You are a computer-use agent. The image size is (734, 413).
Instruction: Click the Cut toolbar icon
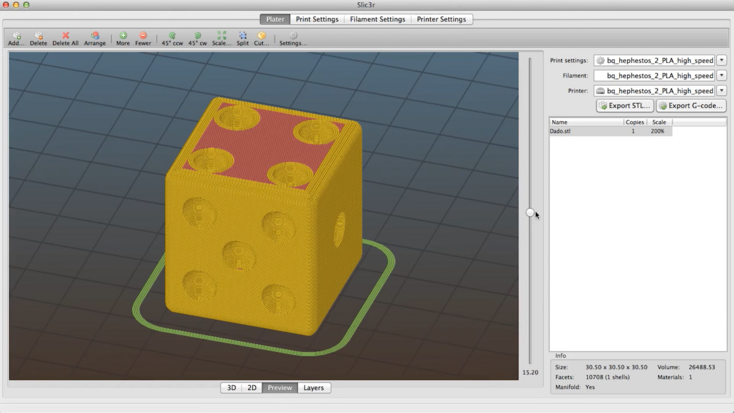pos(261,38)
